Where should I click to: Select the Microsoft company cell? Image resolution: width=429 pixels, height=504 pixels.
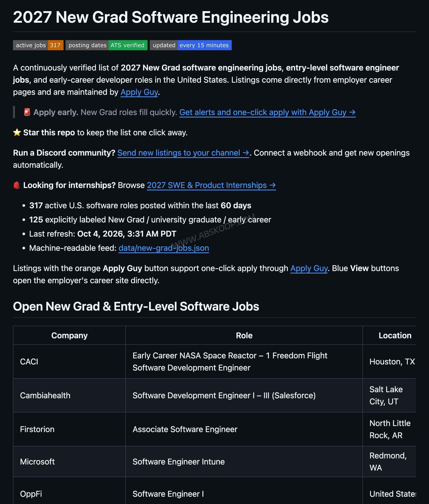point(69,462)
